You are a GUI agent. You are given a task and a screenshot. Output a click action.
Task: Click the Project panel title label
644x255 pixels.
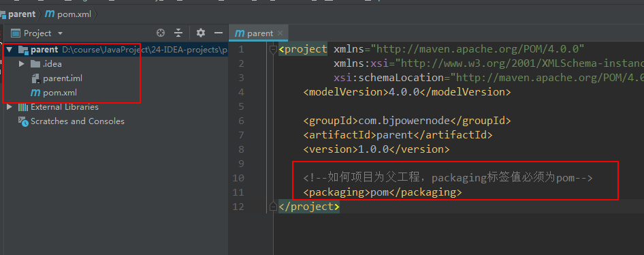point(37,33)
